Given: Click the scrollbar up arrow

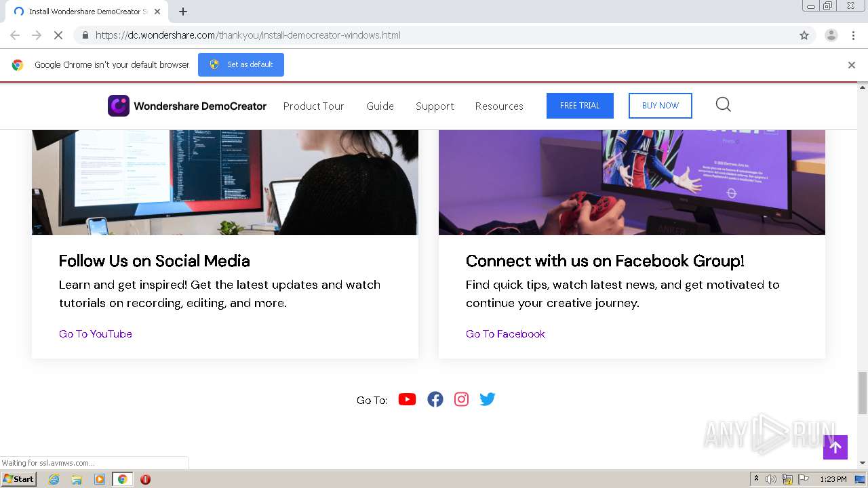Looking at the screenshot, I should [863, 87].
